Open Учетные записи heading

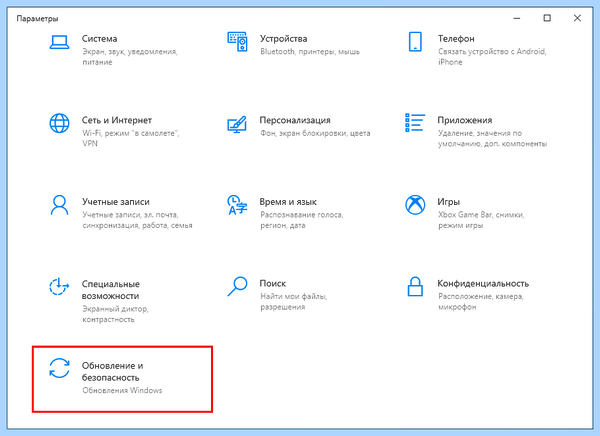116,202
